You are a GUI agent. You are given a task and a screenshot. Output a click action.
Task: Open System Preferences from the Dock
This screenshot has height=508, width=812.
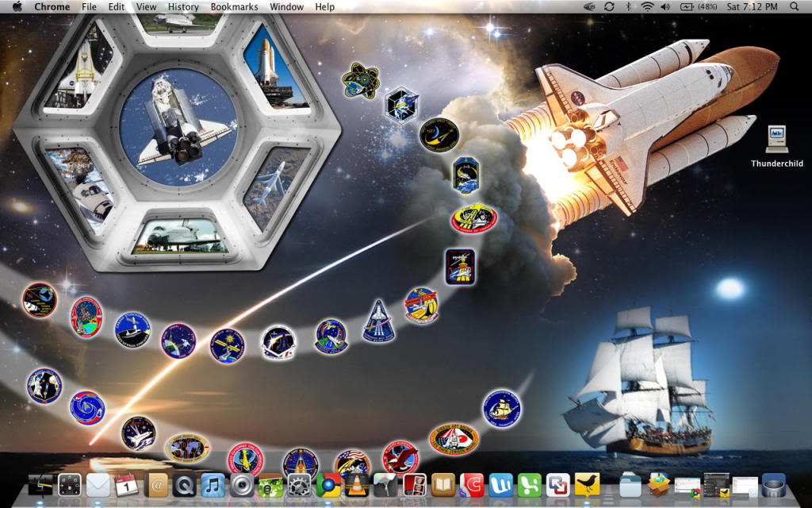[x=299, y=485]
